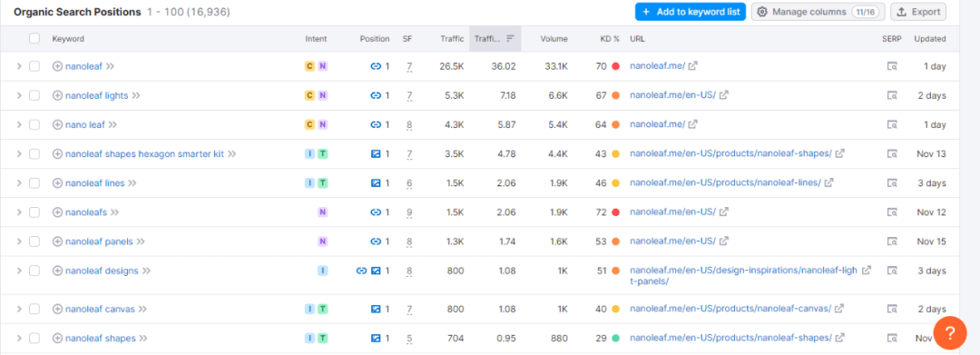Open nanoleaf shapes hexagon smarter kit keyword link
Screen dimensions: 980x355
pyautogui.click(x=144, y=153)
